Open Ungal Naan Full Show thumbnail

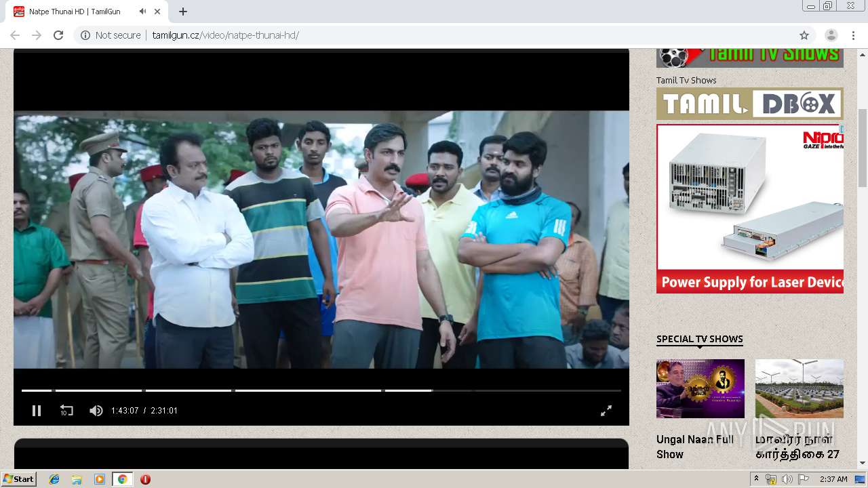(x=701, y=388)
